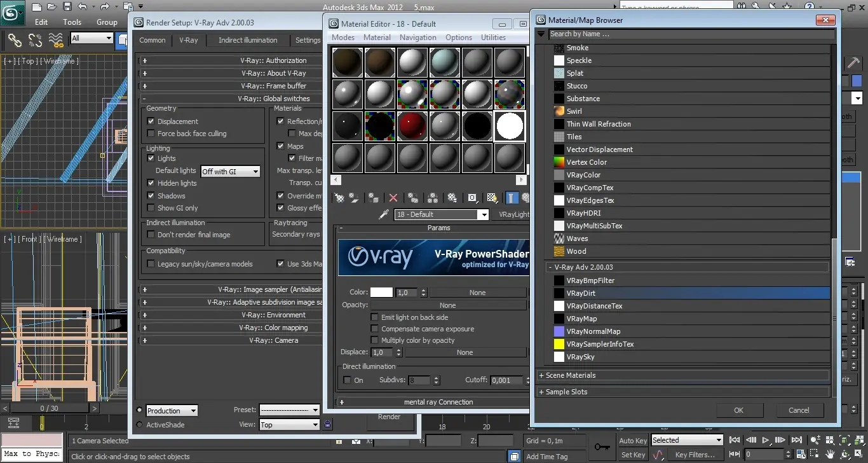Expand V-Ray:: Authorization rollout
The image size is (868, 463).
pyautogui.click(x=232, y=60)
